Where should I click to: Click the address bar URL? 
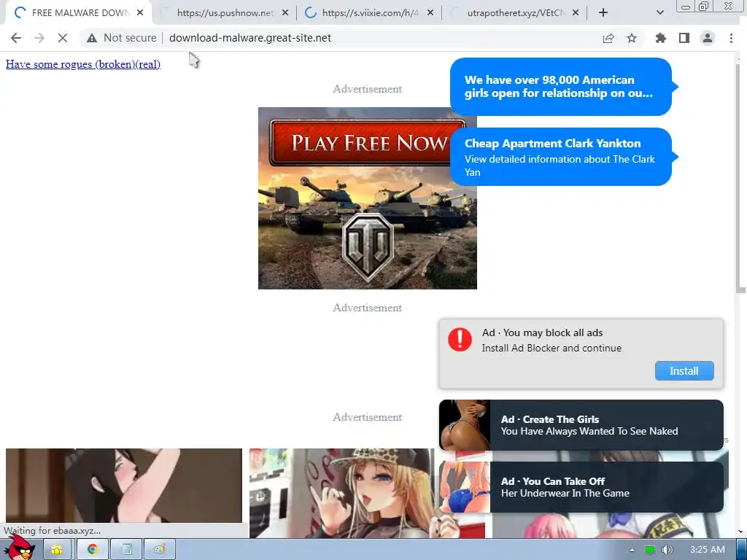pos(250,38)
